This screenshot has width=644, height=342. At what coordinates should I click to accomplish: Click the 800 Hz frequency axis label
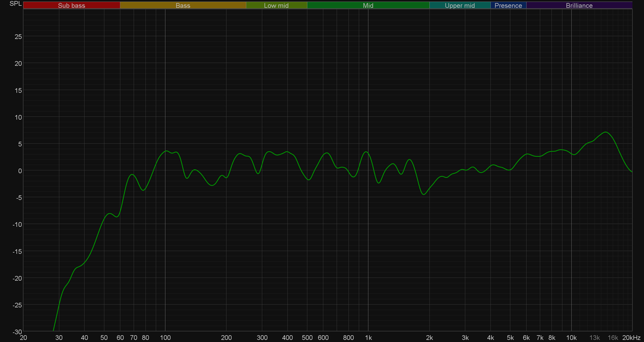tap(348, 338)
